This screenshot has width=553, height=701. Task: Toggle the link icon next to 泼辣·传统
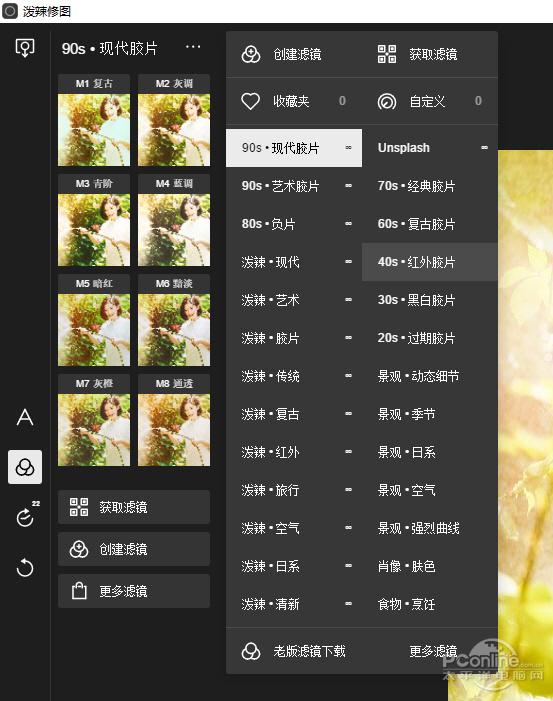[x=349, y=376]
